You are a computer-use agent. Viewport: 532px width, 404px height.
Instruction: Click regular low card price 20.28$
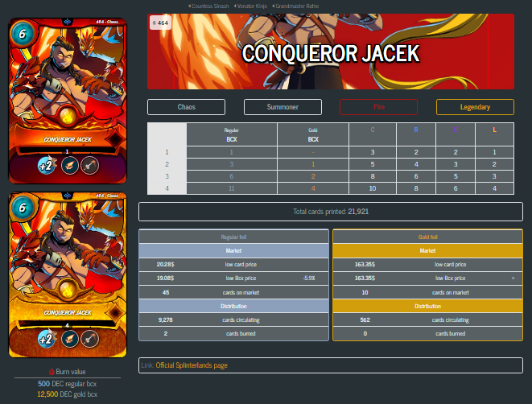click(x=166, y=265)
